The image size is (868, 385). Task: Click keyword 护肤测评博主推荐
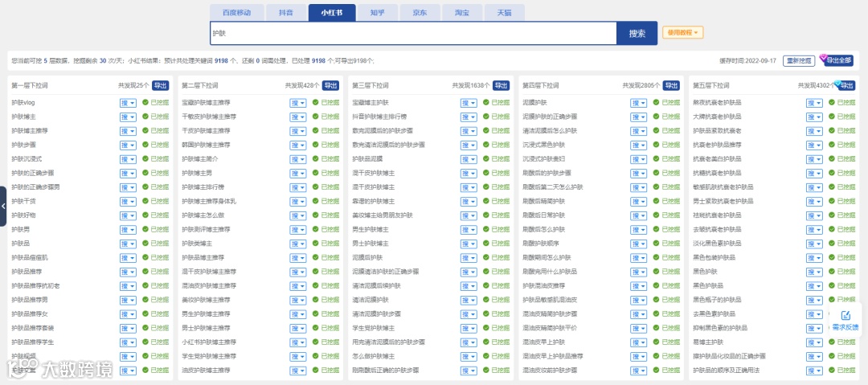(206, 229)
